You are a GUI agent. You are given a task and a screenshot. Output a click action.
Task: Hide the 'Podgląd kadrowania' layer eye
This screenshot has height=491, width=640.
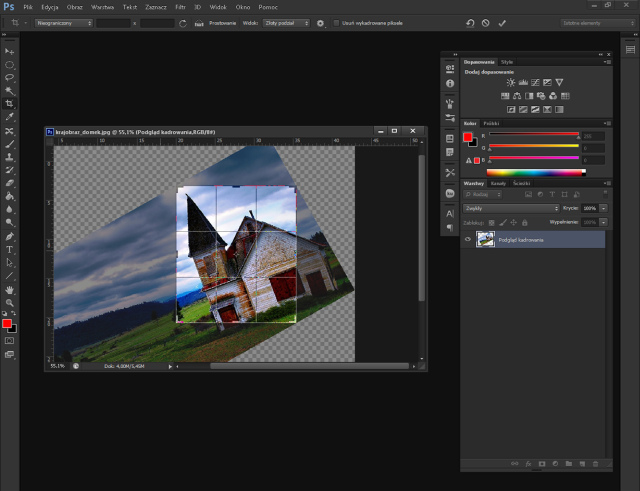coord(468,240)
